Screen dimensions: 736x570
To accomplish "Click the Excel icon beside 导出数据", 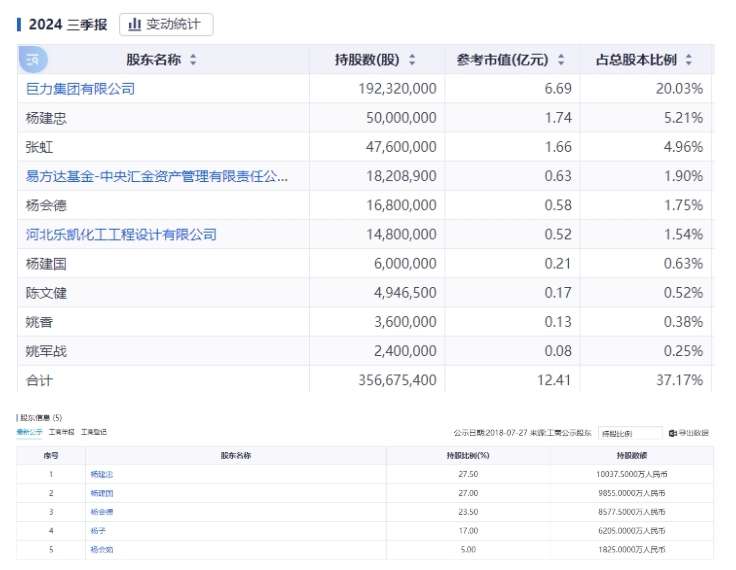I will coord(673,433).
